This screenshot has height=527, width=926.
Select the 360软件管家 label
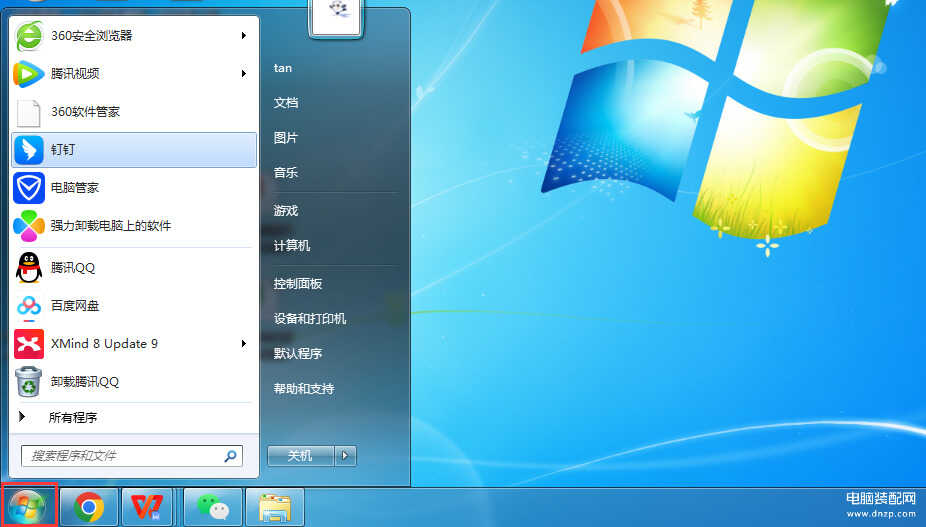85,112
